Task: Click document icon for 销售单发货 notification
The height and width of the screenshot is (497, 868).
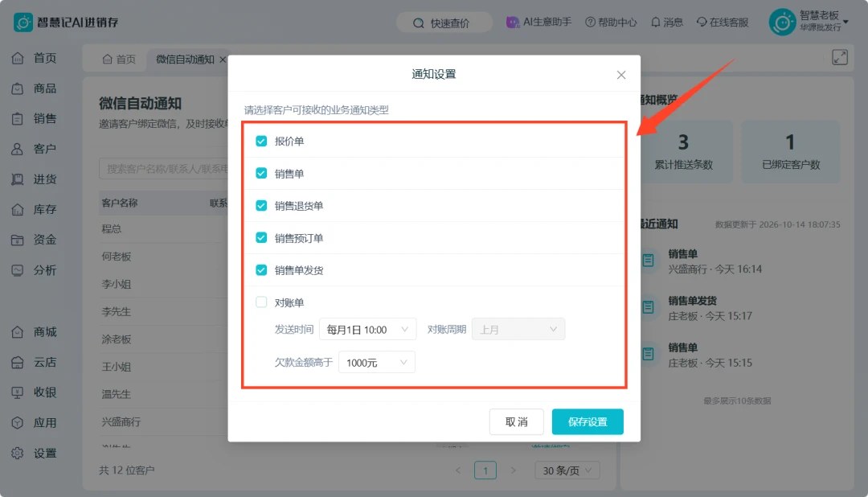Action: [649, 307]
